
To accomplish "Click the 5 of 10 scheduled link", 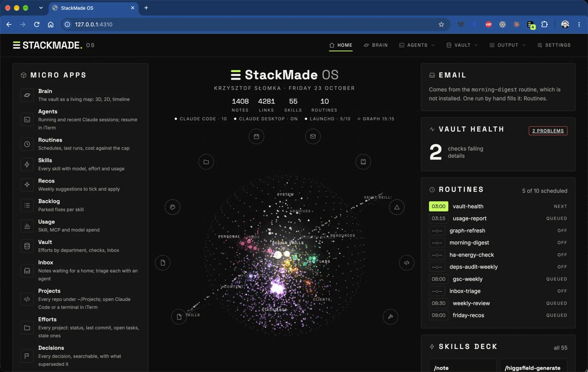I will coord(545,191).
